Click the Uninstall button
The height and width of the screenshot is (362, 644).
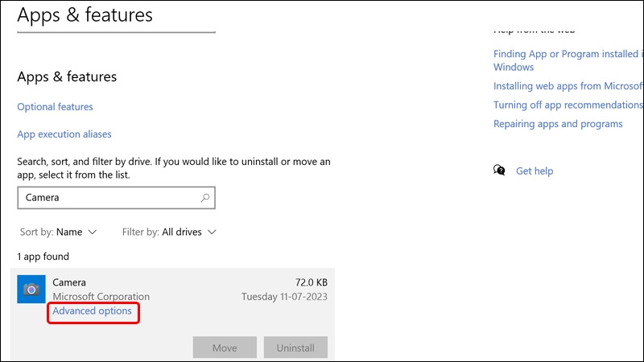295,348
